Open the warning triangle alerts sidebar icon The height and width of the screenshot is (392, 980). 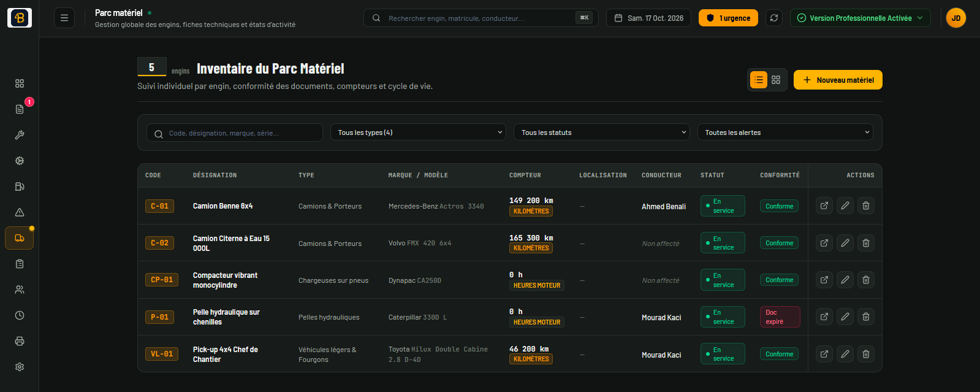pyautogui.click(x=20, y=212)
